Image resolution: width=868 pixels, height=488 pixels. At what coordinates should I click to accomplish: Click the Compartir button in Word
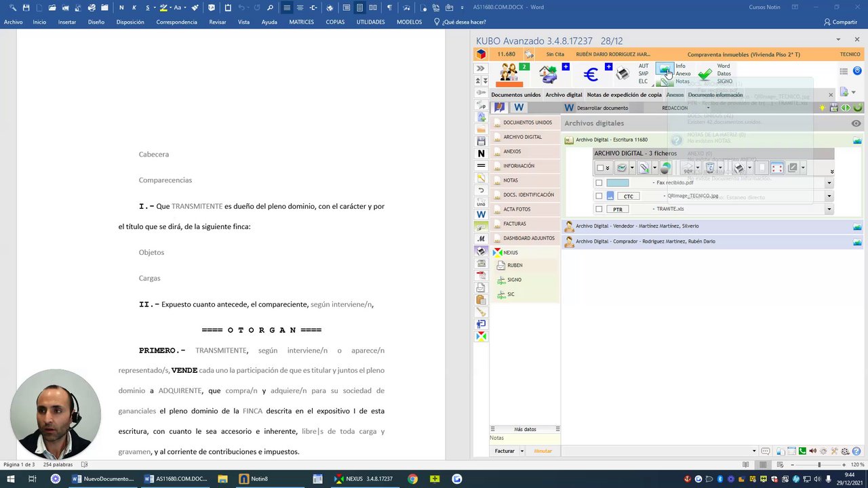point(841,22)
